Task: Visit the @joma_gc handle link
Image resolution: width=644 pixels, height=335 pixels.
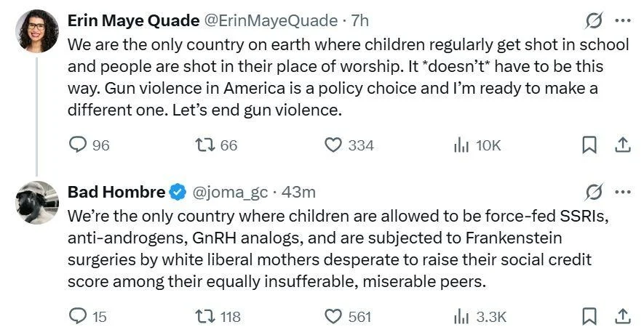Action: pyautogui.click(x=231, y=192)
